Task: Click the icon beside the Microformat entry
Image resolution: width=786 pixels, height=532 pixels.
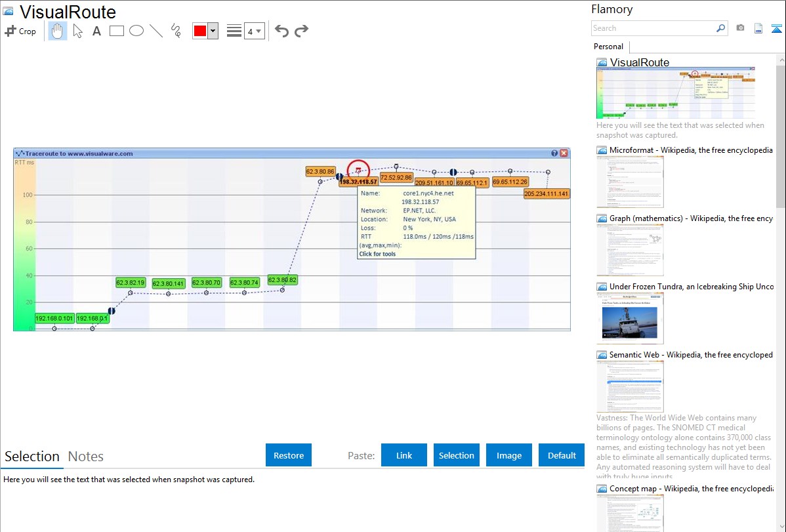Action: coord(602,150)
